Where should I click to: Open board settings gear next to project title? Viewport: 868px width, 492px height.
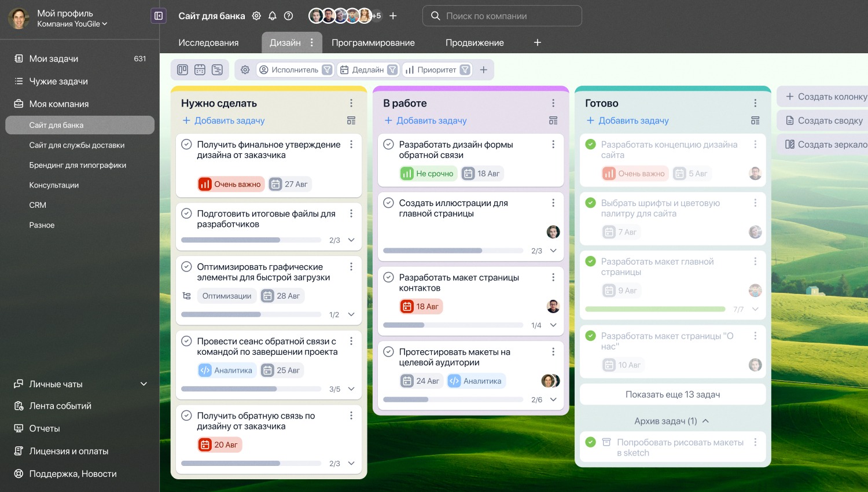[256, 16]
